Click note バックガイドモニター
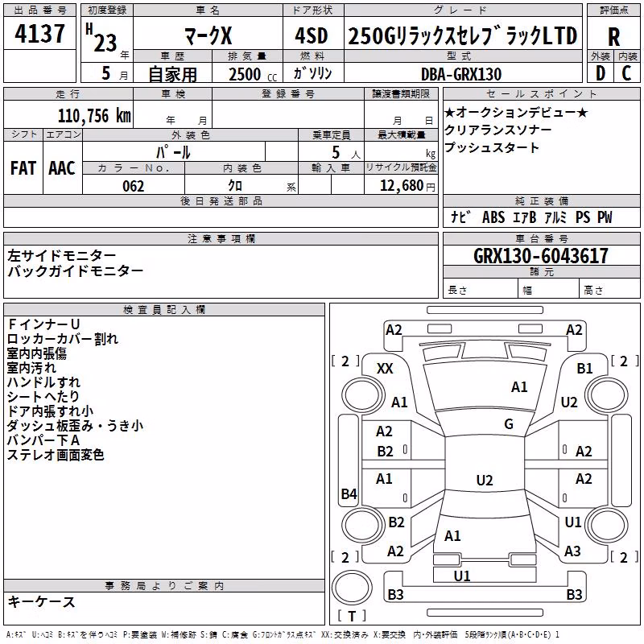The width and height of the screenshot is (644, 644). (75, 270)
